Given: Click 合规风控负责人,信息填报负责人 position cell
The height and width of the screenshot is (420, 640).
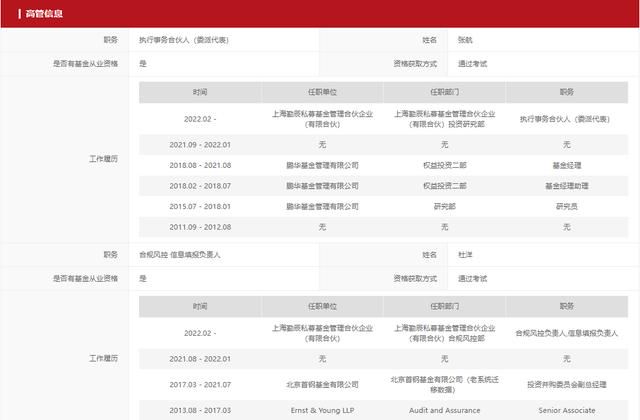Looking at the screenshot, I should pyautogui.click(x=567, y=333).
